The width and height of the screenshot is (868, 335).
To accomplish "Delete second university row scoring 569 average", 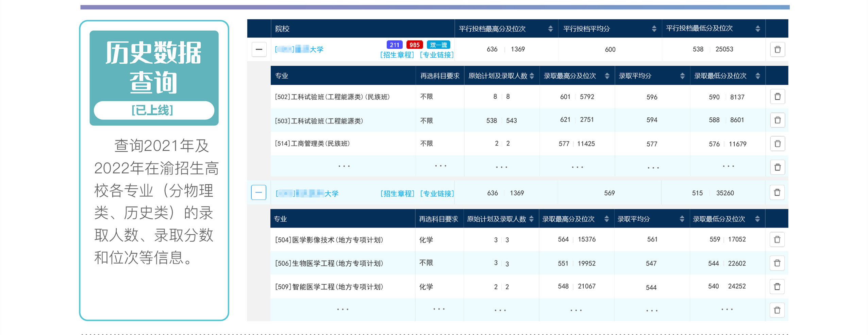I will (777, 192).
